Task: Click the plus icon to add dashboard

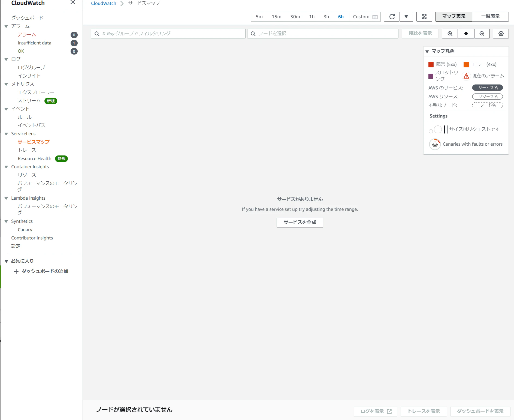Action: (x=16, y=271)
